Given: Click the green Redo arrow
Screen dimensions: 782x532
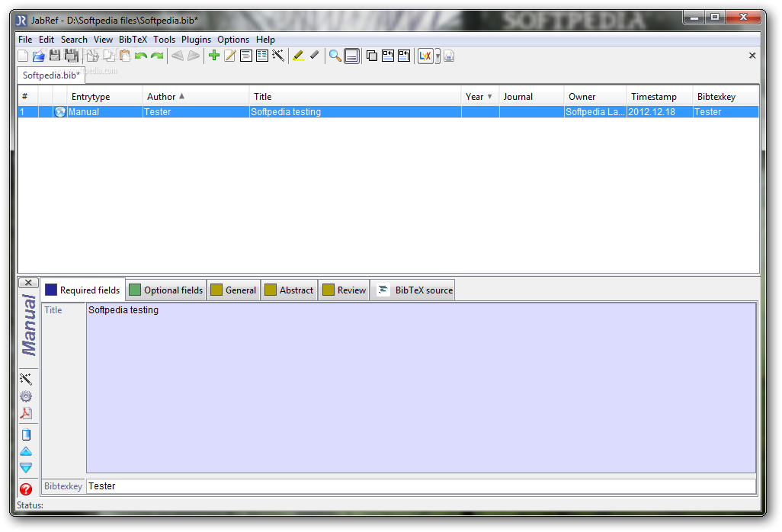Looking at the screenshot, I should point(157,56).
